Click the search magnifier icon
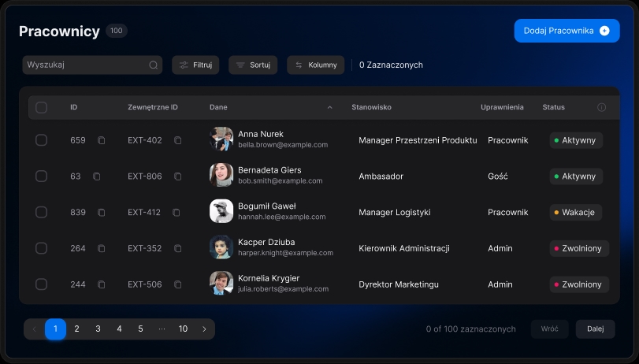 pyautogui.click(x=153, y=65)
